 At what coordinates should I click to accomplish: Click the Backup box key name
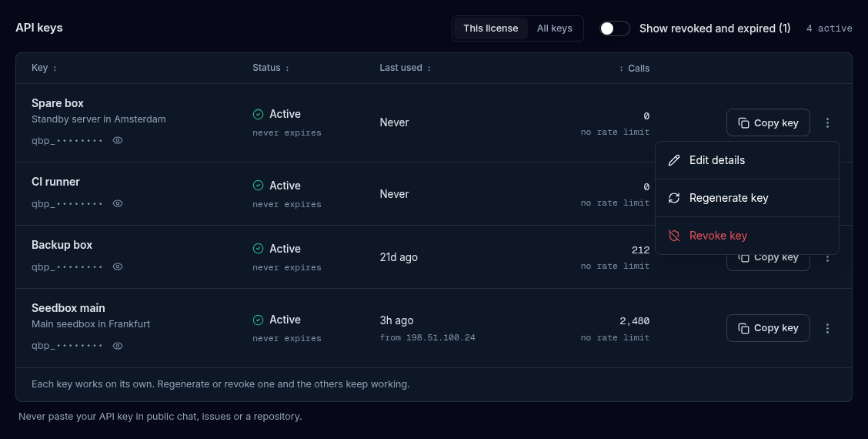click(x=62, y=245)
